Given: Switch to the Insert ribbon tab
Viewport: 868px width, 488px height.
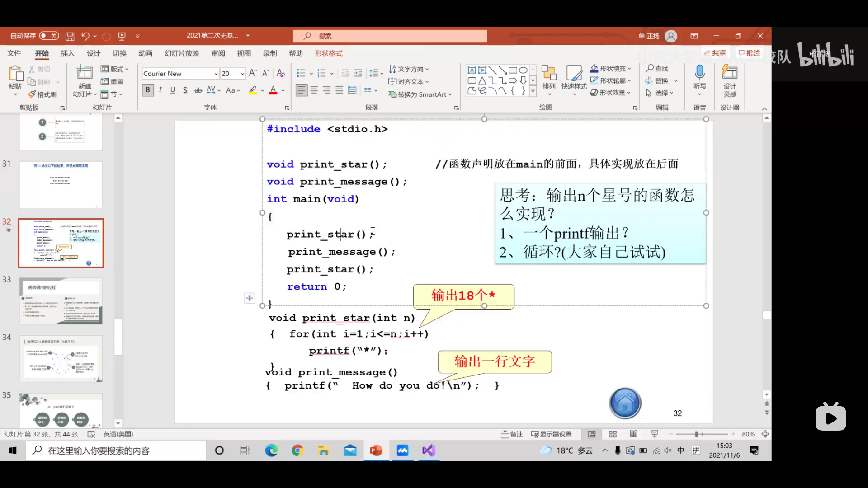Looking at the screenshot, I should 67,53.
